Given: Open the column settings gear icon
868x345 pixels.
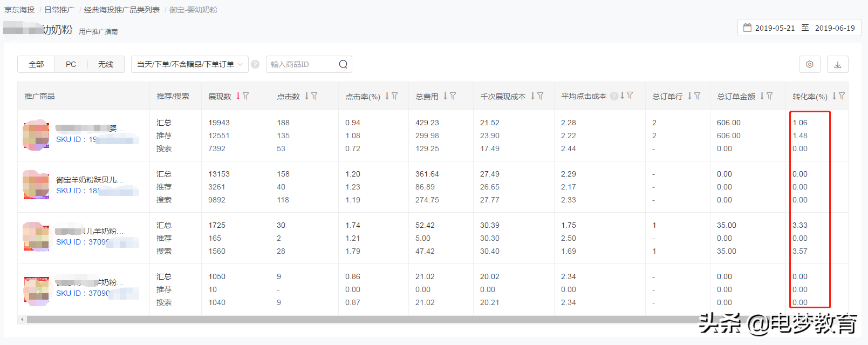Looking at the screenshot, I should point(809,64).
